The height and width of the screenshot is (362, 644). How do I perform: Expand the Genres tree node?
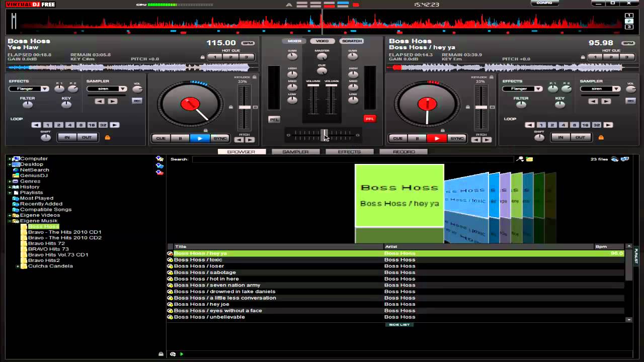click(10, 182)
